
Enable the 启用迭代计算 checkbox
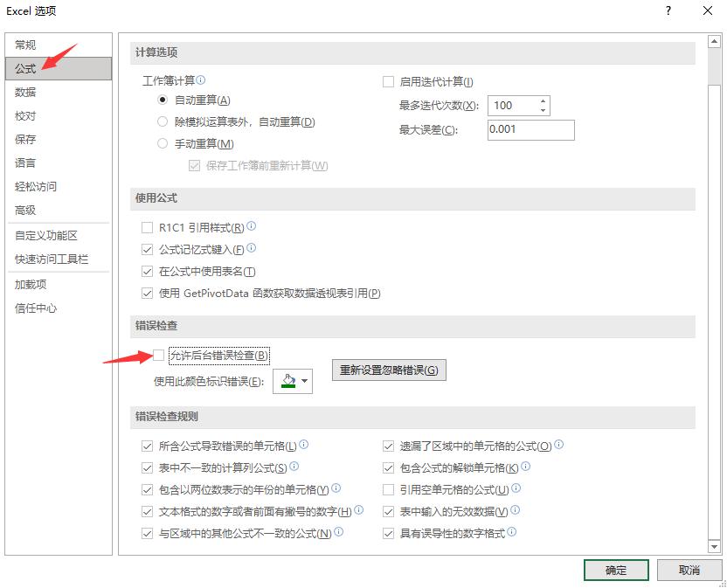click(x=388, y=81)
